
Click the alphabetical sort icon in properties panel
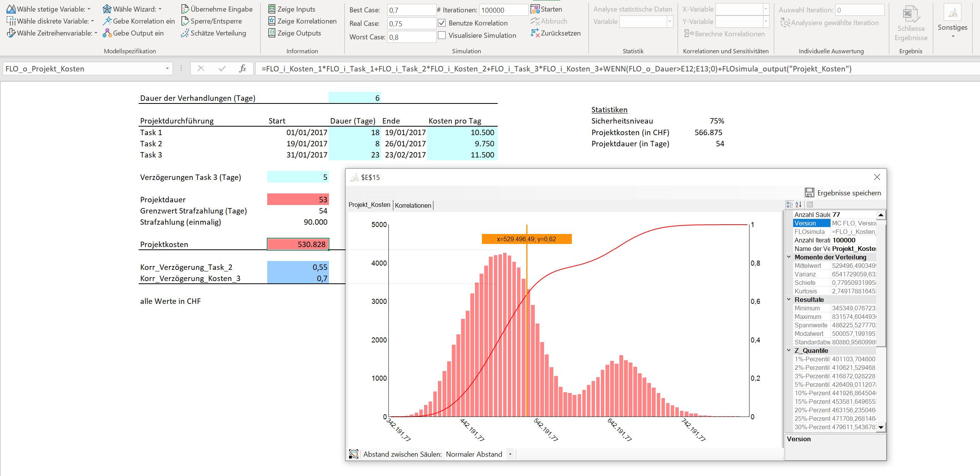pos(799,205)
